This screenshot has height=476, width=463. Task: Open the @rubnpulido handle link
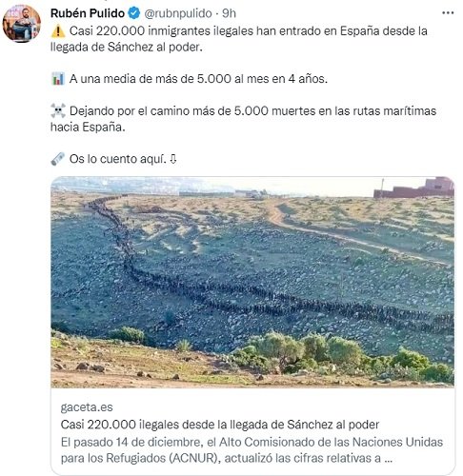tap(178, 13)
